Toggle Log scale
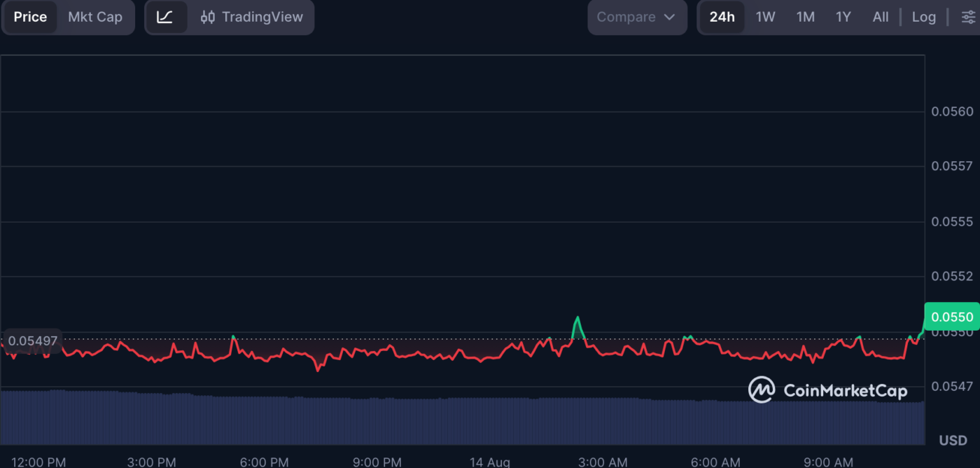This screenshot has height=468, width=980. click(x=924, y=17)
